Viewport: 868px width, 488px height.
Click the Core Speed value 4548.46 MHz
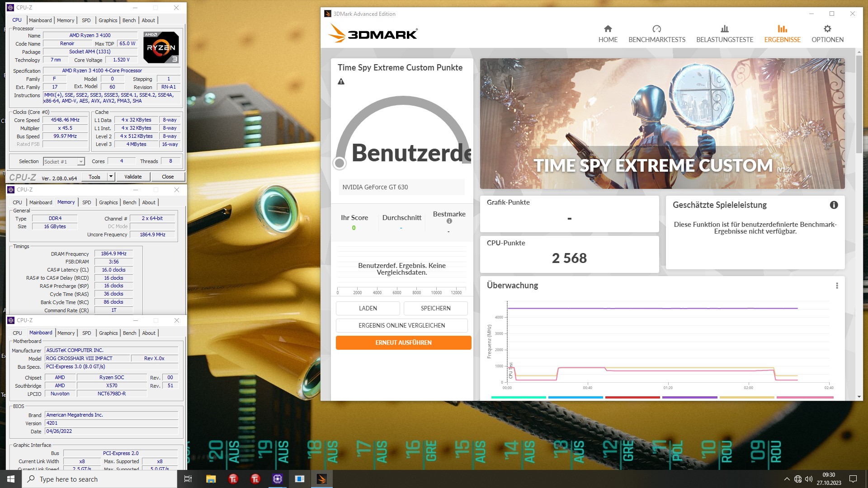[65, 120]
